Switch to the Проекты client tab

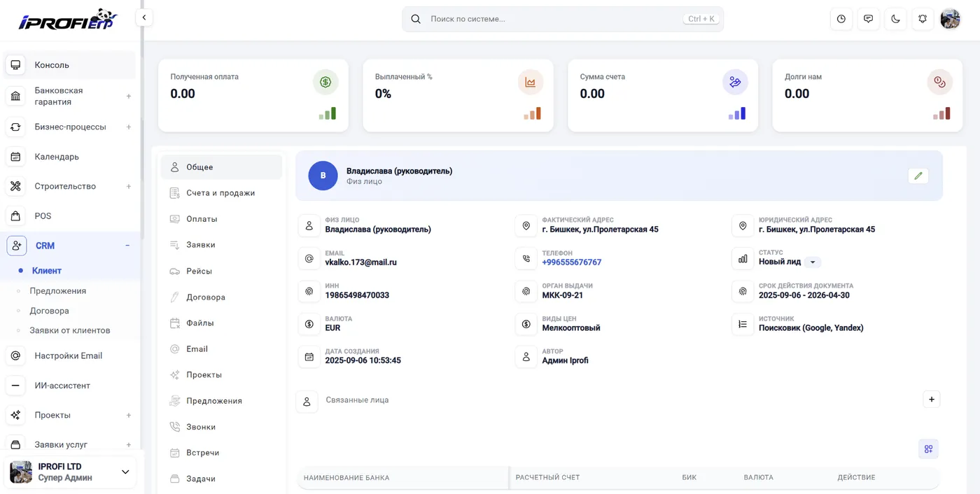221,375
